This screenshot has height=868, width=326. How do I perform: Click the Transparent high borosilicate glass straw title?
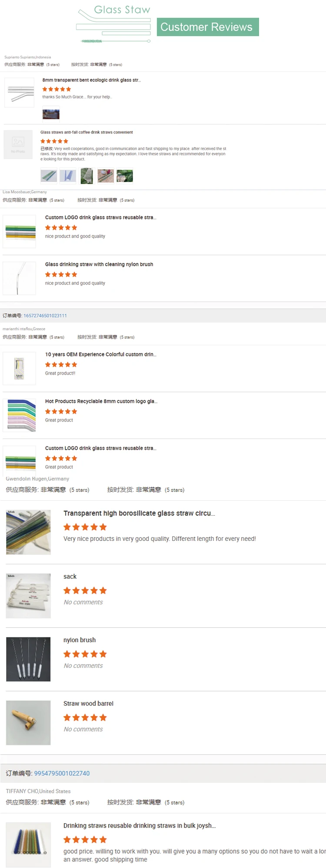pyautogui.click(x=139, y=513)
